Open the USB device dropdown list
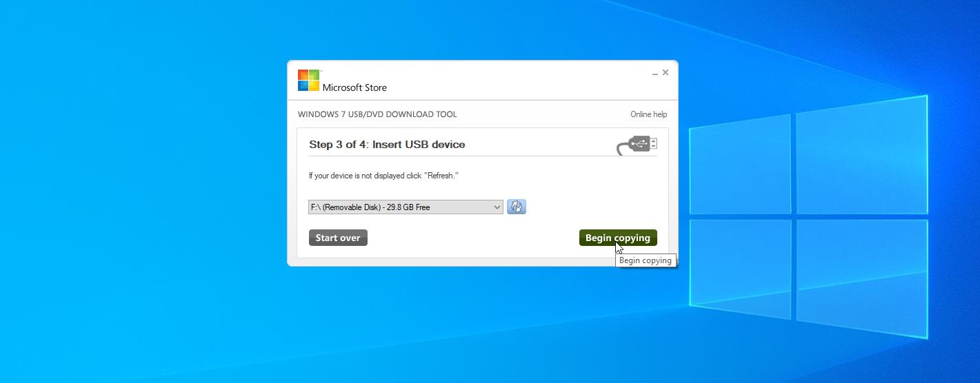Screen dimensions: 980x383 click(406, 207)
